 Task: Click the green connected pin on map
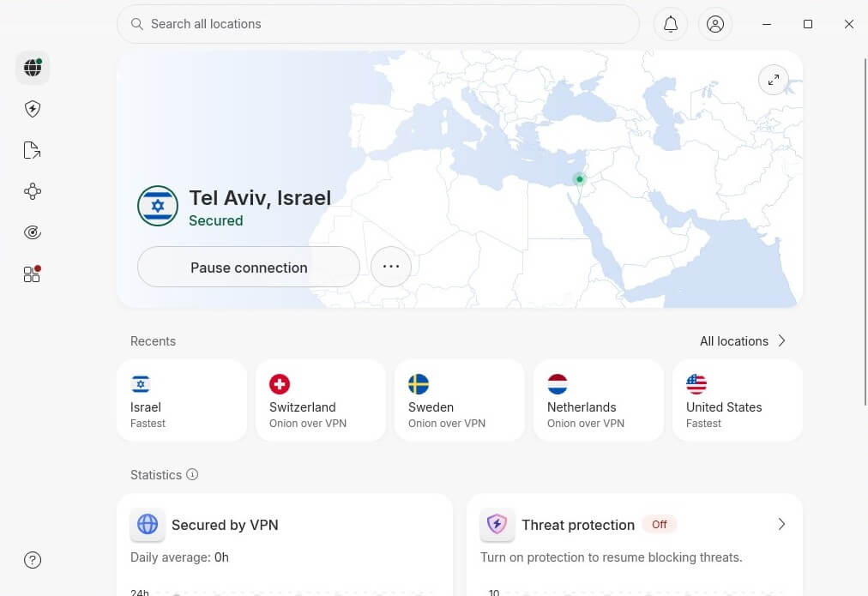coord(579,179)
